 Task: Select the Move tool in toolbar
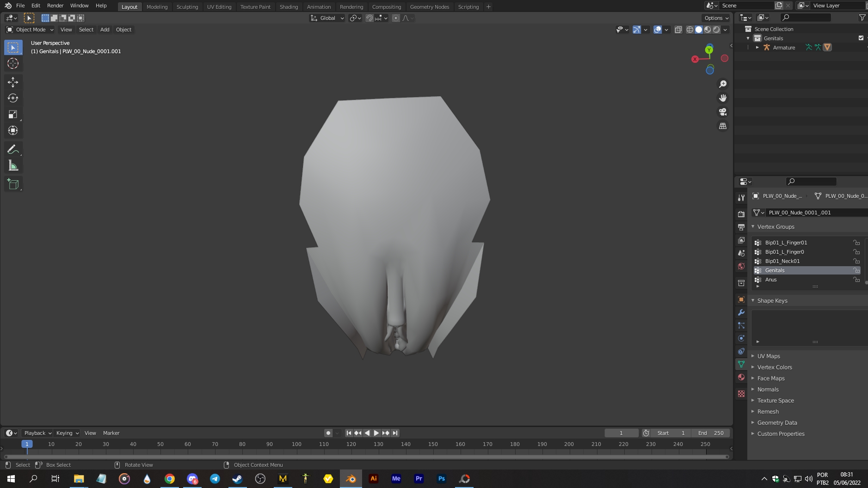[x=13, y=82]
